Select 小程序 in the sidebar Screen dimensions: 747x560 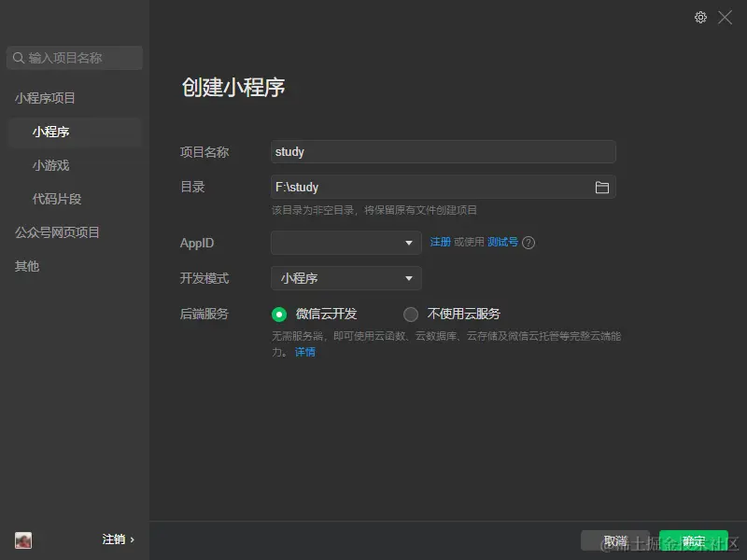coord(75,132)
